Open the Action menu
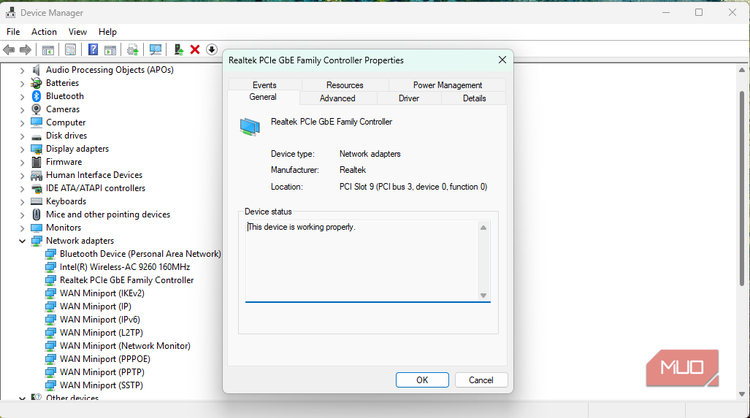Screen dimensions: 750x418 pyautogui.click(x=44, y=32)
